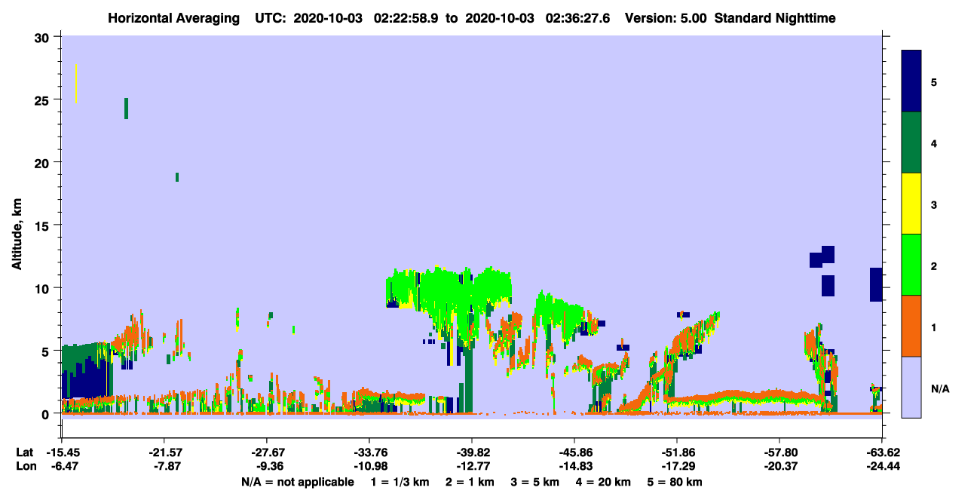Click the latitude value -57.80
This screenshot has width=980, height=503.
[779, 452]
